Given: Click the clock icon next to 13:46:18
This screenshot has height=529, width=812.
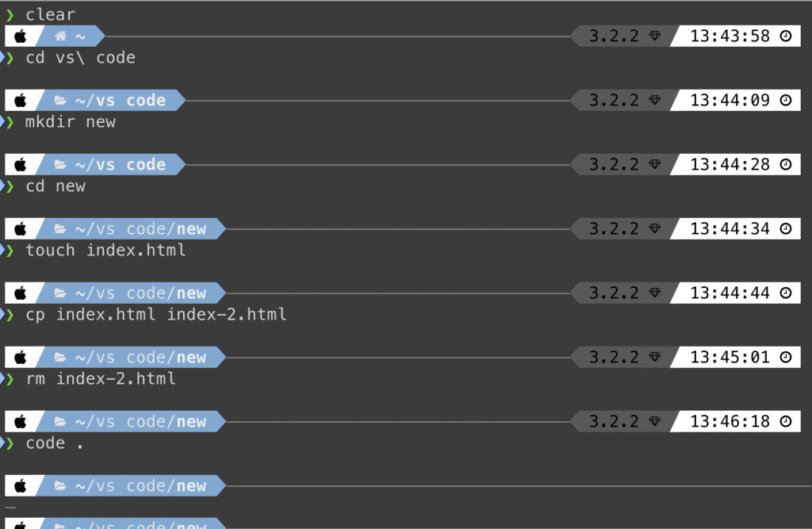Looking at the screenshot, I should (786, 421).
